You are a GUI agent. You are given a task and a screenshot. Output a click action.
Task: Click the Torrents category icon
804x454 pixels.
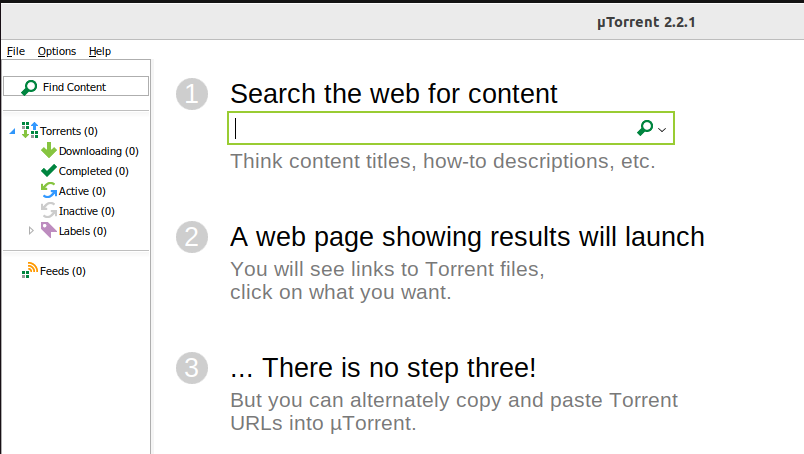pyautogui.click(x=30, y=130)
